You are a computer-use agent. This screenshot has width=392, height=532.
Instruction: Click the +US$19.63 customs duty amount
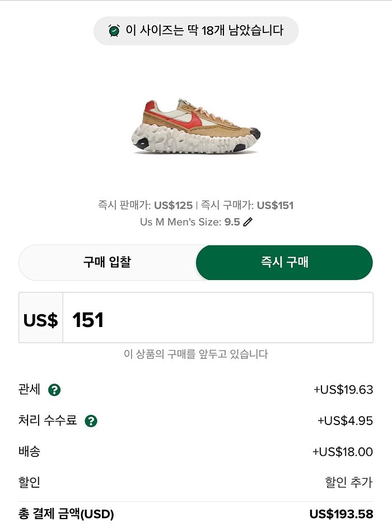[x=343, y=390]
